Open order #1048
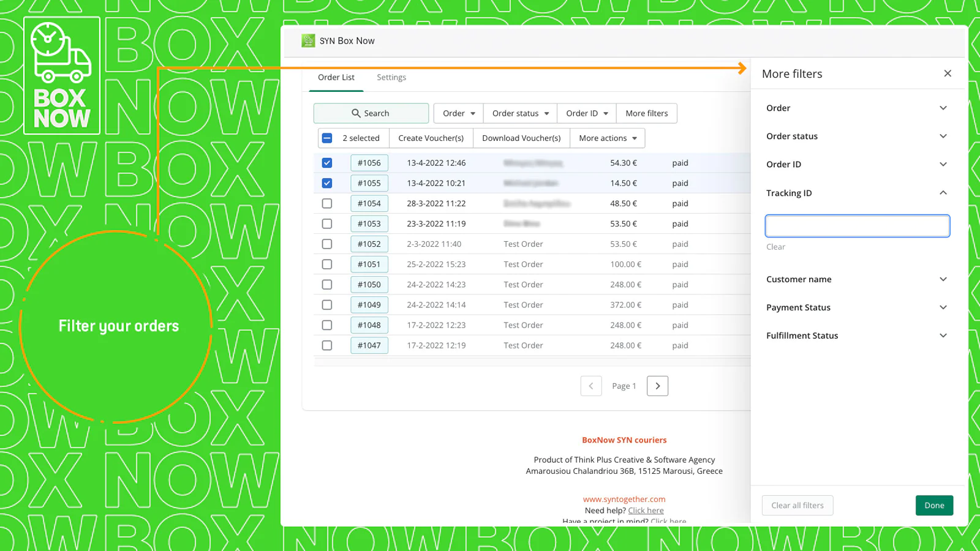This screenshot has height=551, width=980. click(x=369, y=325)
